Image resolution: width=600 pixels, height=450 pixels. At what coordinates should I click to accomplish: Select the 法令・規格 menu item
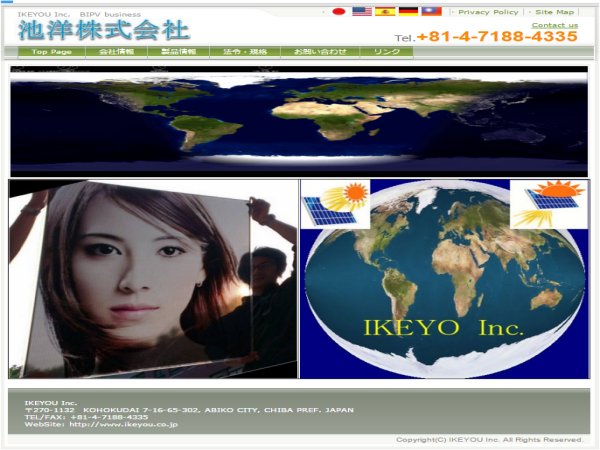(x=243, y=52)
